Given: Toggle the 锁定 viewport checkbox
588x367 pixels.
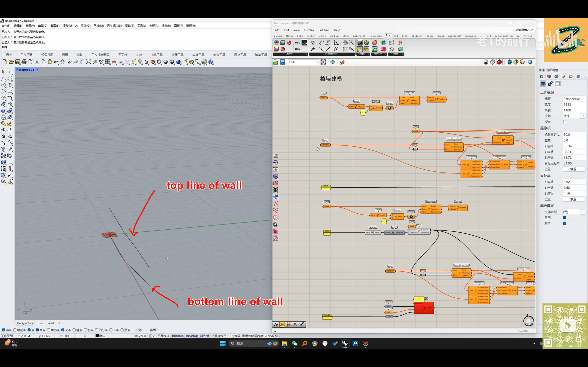Looking at the screenshot, I should (x=565, y=122).
